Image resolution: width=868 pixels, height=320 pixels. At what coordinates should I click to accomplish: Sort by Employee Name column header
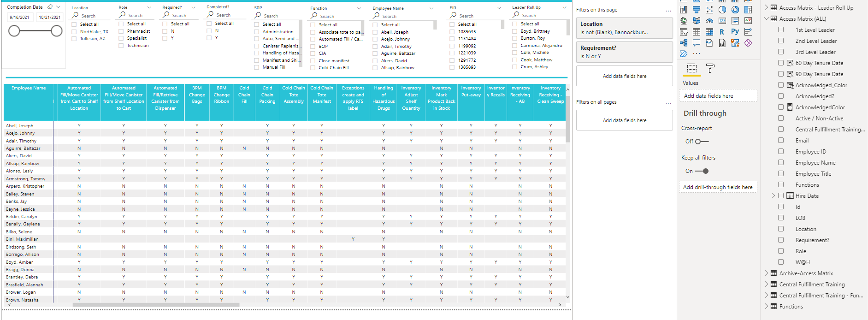click(x=29, y=88)
